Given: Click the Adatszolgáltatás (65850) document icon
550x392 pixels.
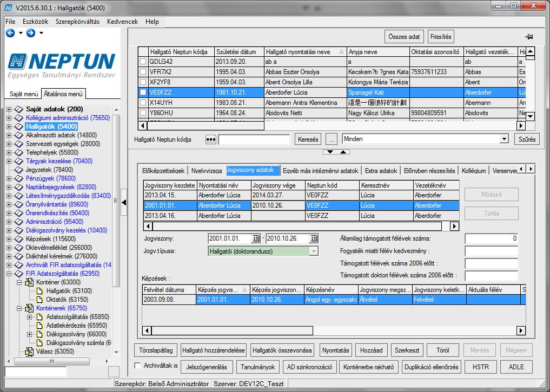Looking at the screenshot, I should click(40, 317).
